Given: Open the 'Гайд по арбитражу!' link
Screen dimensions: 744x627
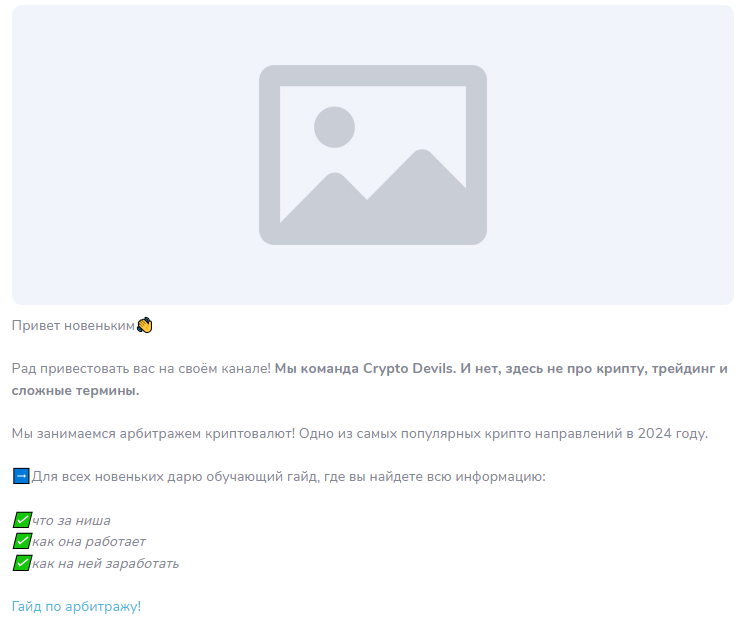Looking at the screenshot, I should [x=76, y=606].
